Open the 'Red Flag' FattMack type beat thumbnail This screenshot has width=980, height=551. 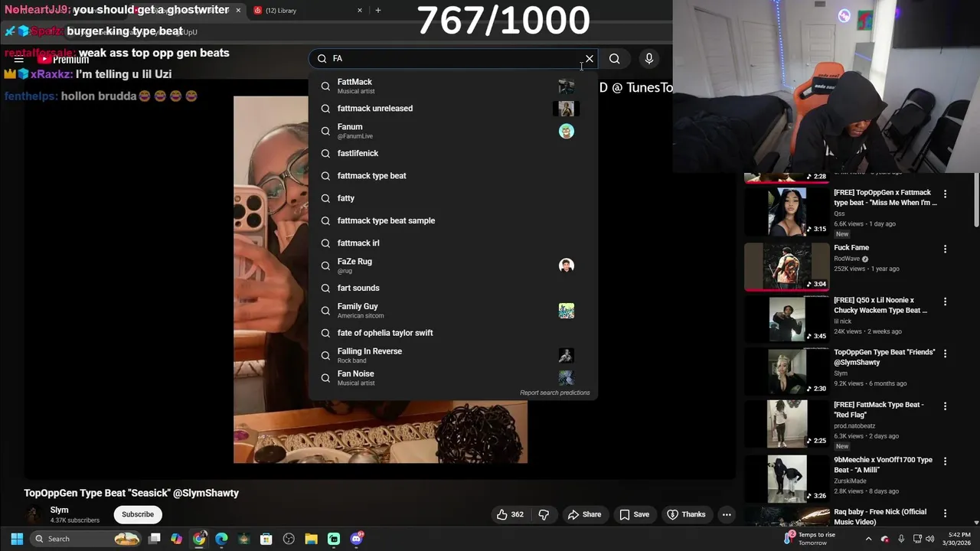point(787,423)
